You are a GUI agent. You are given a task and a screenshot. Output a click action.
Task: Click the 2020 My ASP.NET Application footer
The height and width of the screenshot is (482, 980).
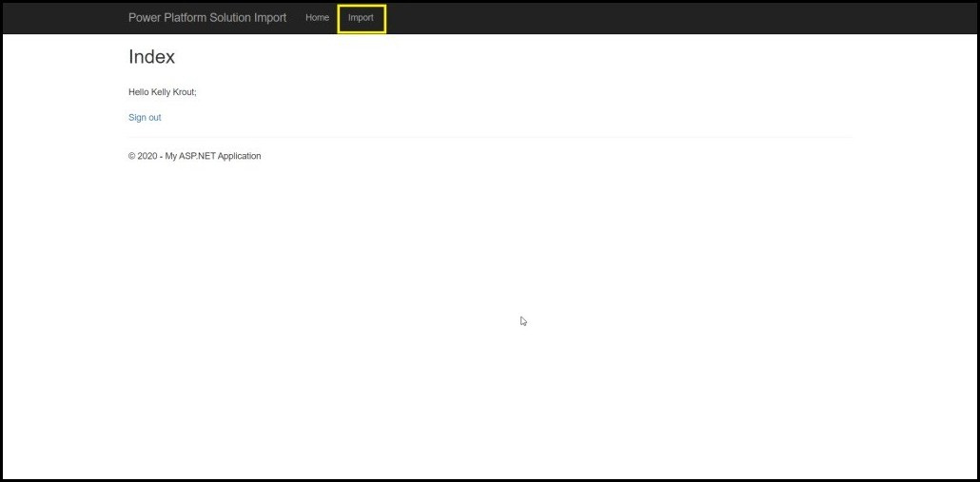(x=195, y=156)
